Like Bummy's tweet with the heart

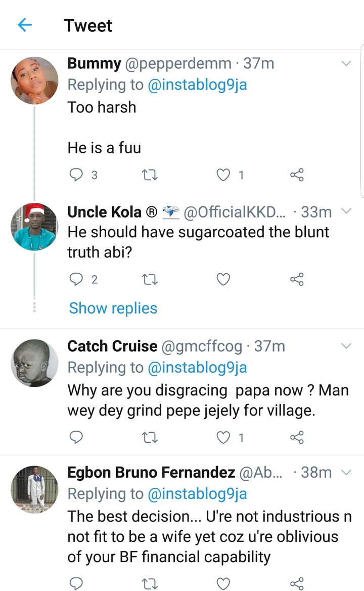[223, 175]
